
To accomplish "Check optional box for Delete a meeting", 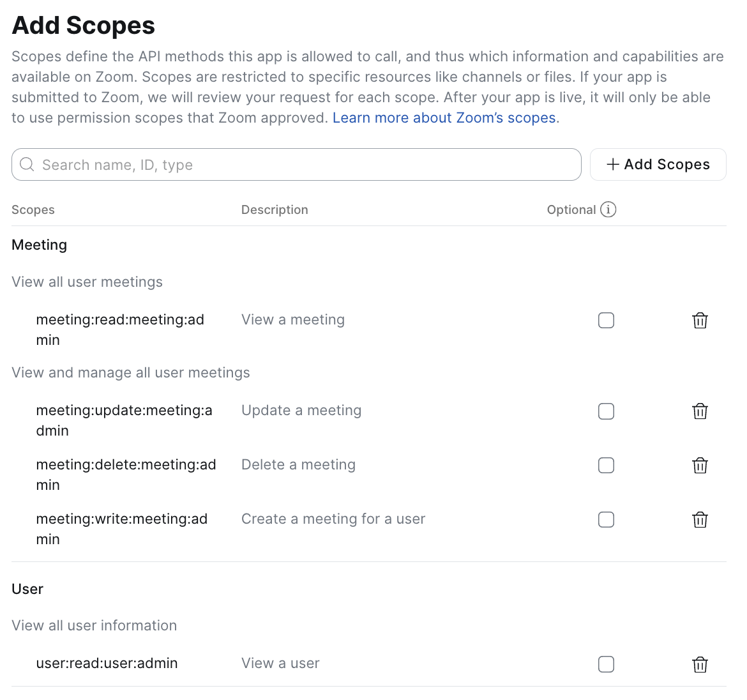I will coord(606,466).
